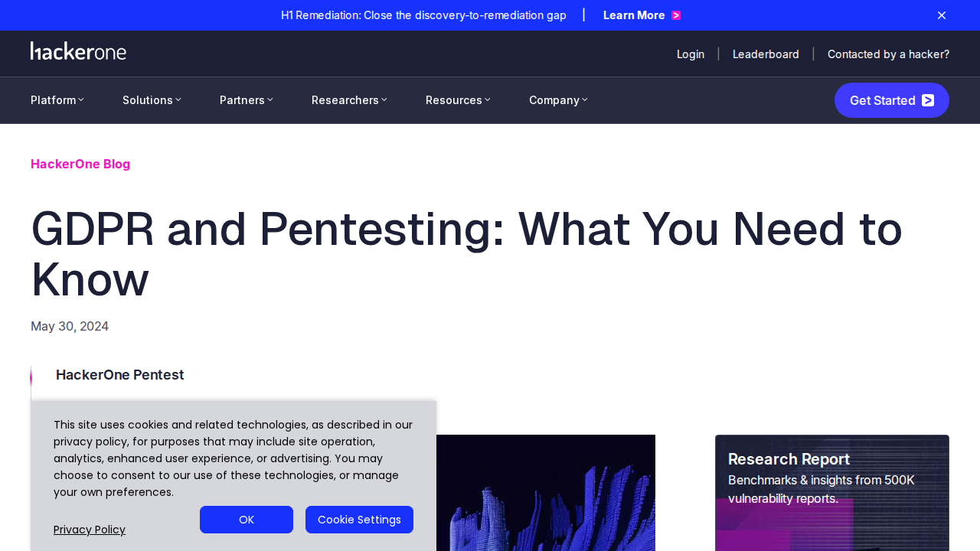This screenshot has height=551, width=980.
Task: Click the HackerOne logo
Action: (x=78, y=51)
